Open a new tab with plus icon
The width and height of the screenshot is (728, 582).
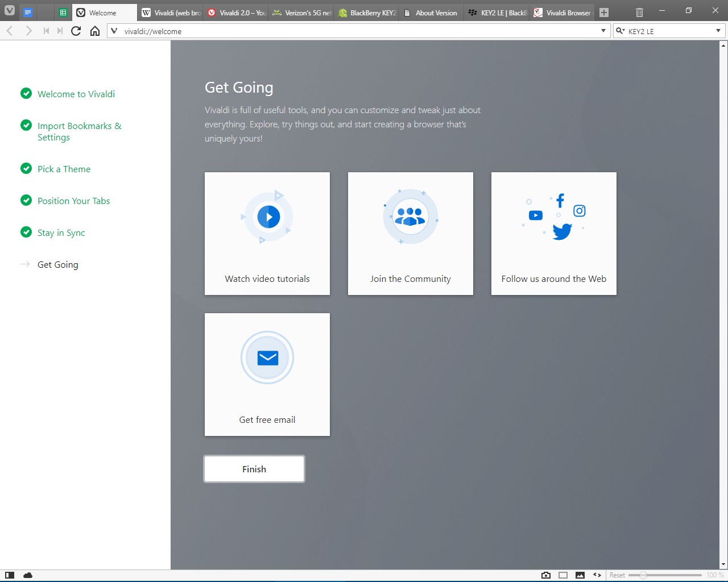point(604,13)
